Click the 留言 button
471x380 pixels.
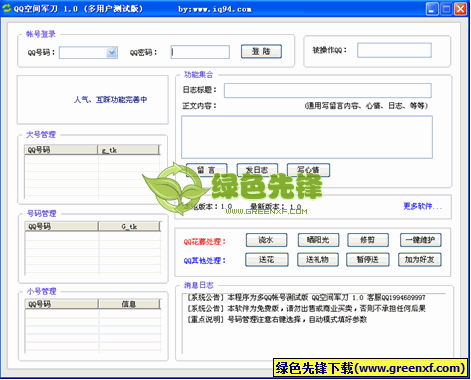207,170
